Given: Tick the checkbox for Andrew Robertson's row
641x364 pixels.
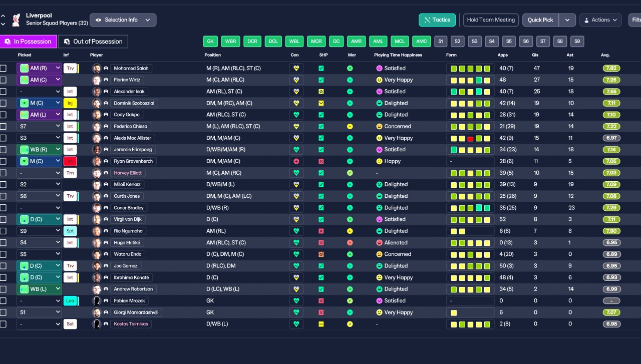Looking at the screenshot, I should 4,289.
